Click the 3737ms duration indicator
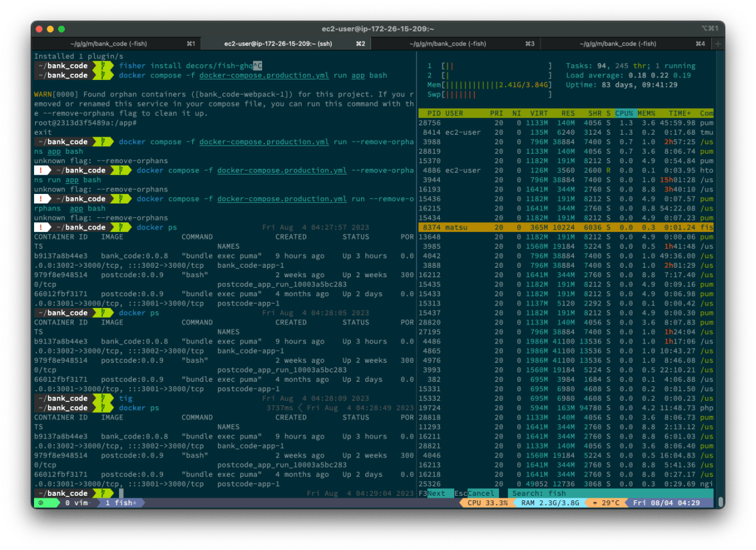Screen dimensions: 756x550 281,408
